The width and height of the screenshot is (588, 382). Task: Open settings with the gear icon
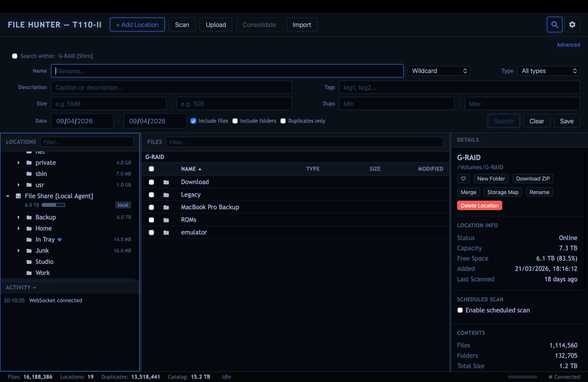573,25
